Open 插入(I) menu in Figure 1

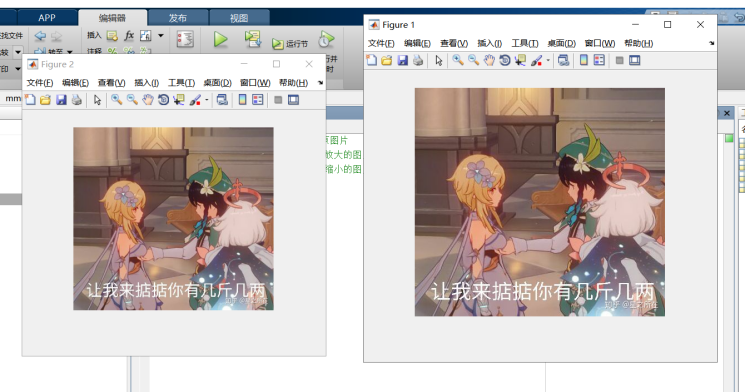(x=489, y=43)
